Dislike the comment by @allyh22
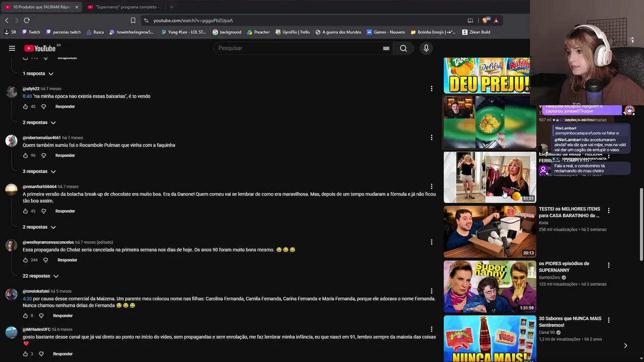 [44, 107]
